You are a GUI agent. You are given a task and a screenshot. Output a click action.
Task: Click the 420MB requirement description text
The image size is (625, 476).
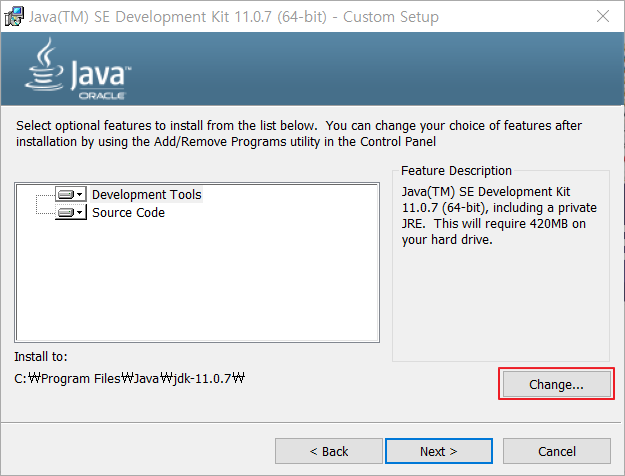point(499,216)
